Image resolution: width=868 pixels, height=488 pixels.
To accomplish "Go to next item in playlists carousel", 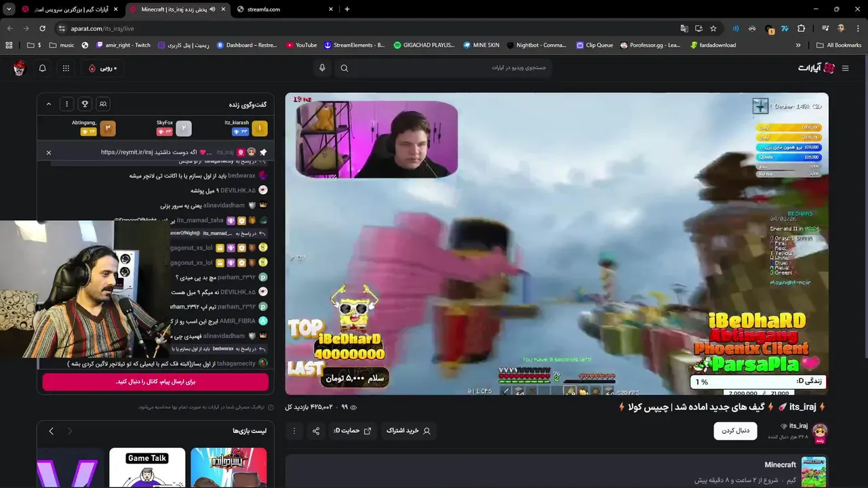I will [x=51, y=431].
